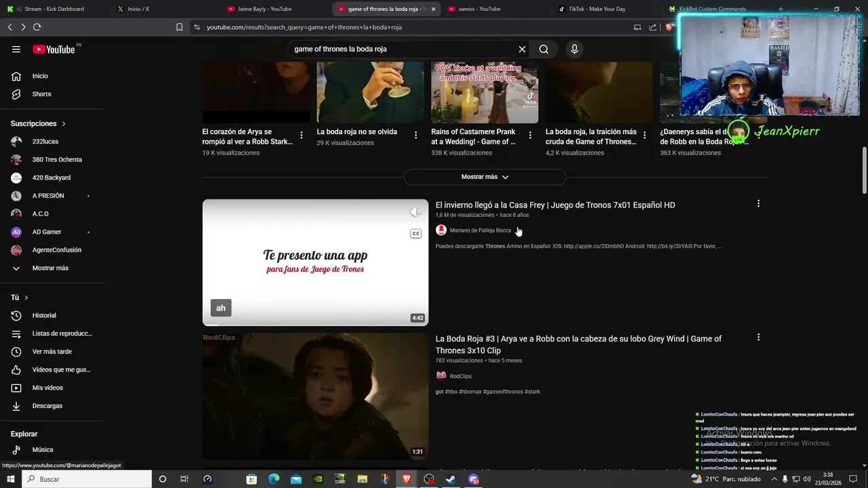This screenshot has width=868, height=488.
Task: Play the 'Te presento una app' preview thumbnail
Action: click(315, 262)
